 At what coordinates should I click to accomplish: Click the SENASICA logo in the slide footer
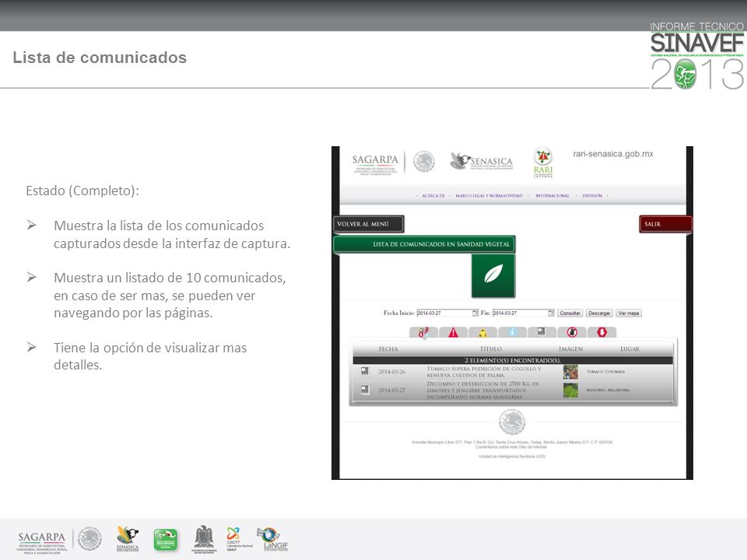(128, 538)
